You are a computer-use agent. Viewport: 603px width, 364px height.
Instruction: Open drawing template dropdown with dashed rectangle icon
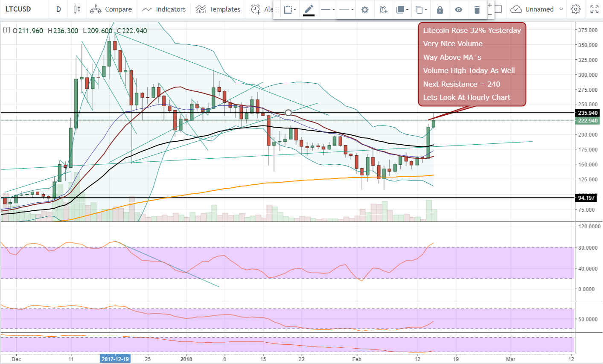(290, 9)
